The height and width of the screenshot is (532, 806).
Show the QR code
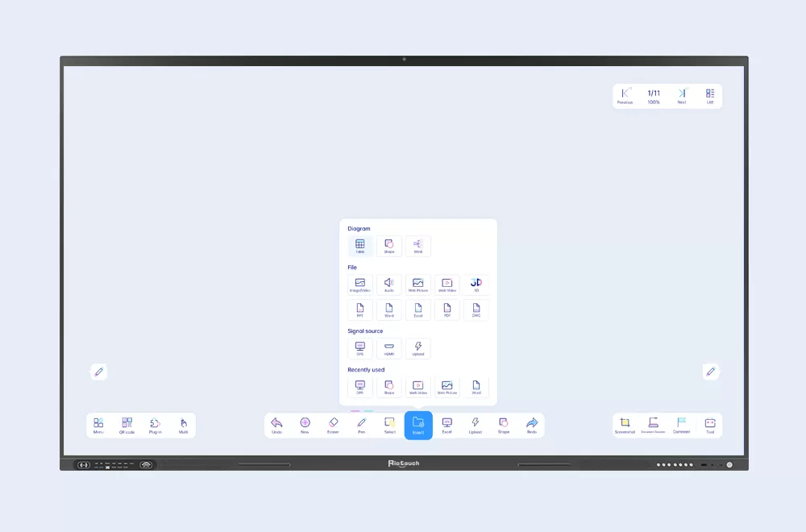click(x=127, y=426)
